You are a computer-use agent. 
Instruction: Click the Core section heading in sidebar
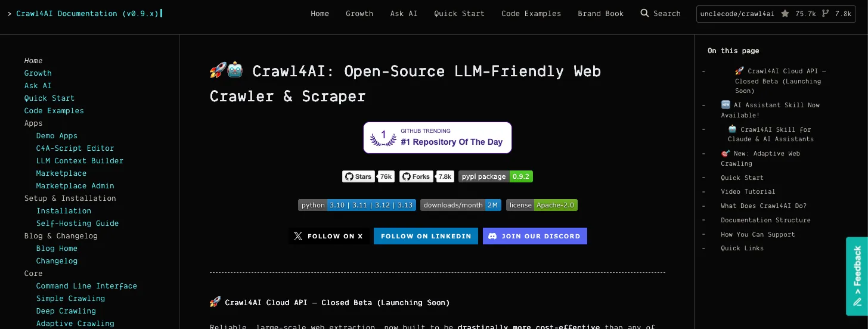coord(33,274)
